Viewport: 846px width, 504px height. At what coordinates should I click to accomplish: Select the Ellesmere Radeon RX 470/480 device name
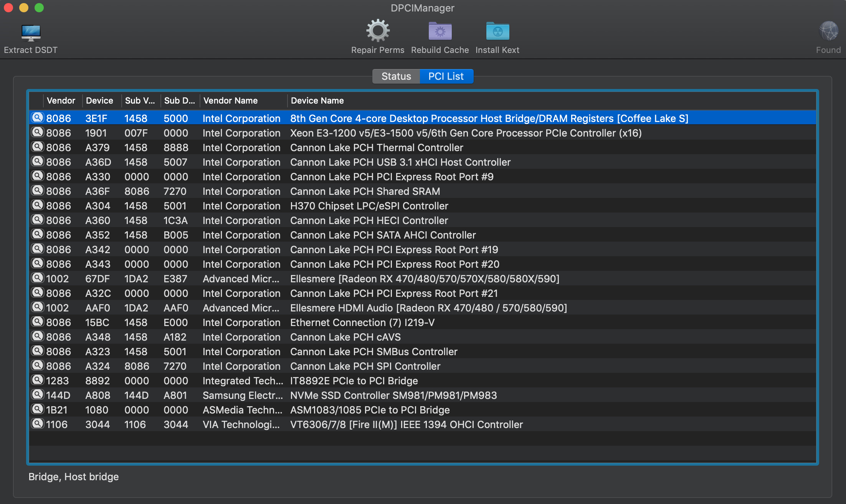tap(425, 279)
